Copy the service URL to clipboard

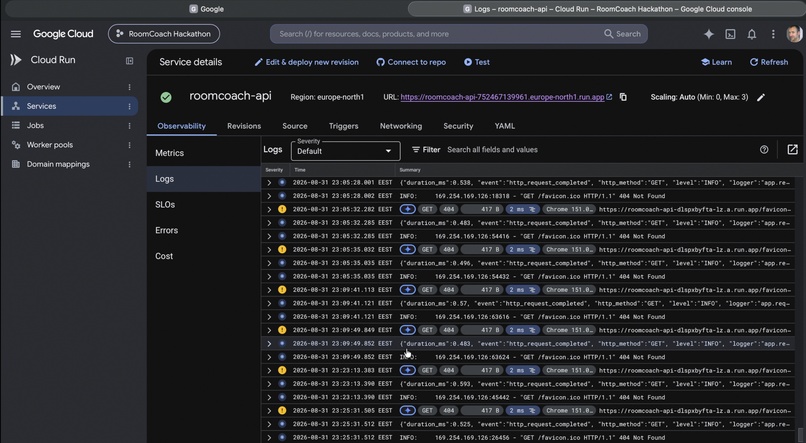coord(623,97)
